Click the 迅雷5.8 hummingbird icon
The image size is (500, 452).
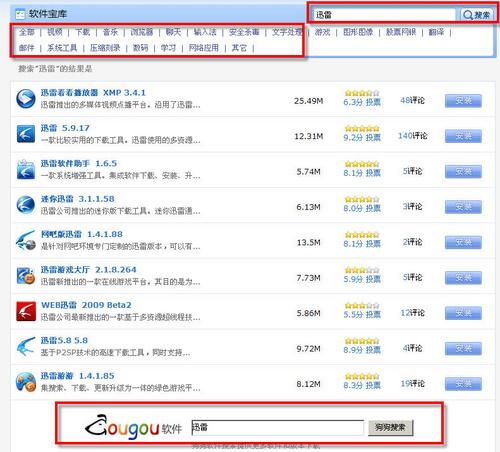coord(26,346)
